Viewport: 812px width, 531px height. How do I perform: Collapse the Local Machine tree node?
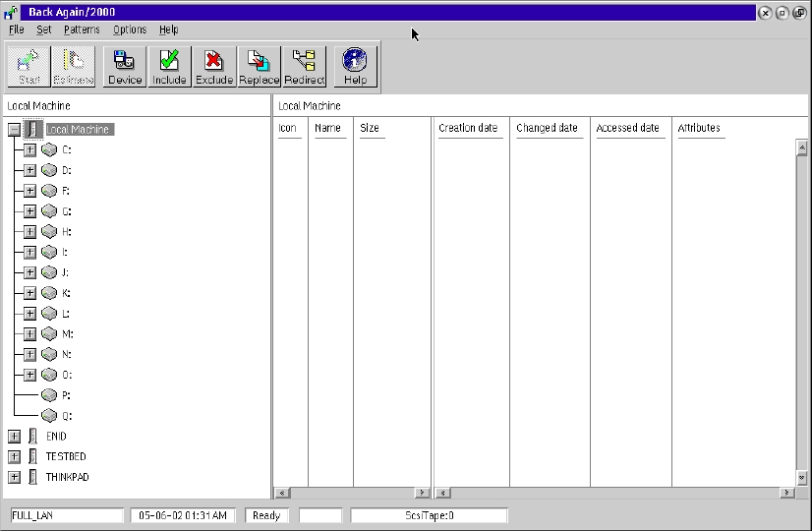(x=15, y=130)
